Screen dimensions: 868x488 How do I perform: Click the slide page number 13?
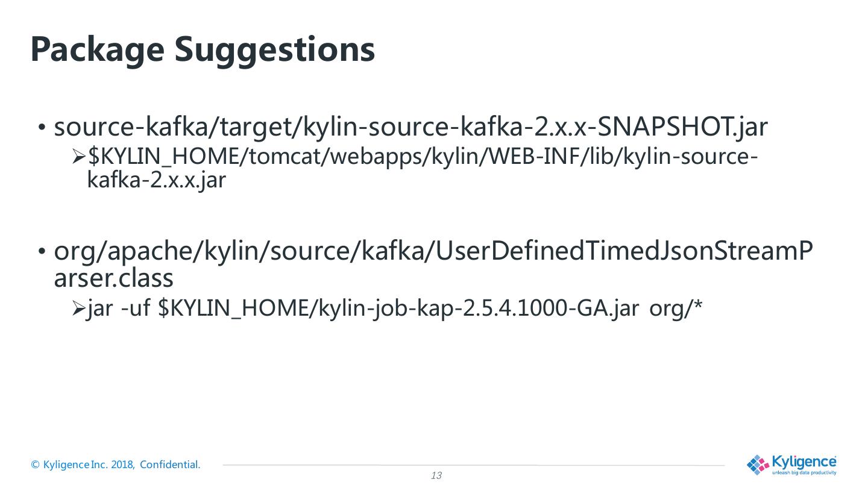tap(436, 476)
